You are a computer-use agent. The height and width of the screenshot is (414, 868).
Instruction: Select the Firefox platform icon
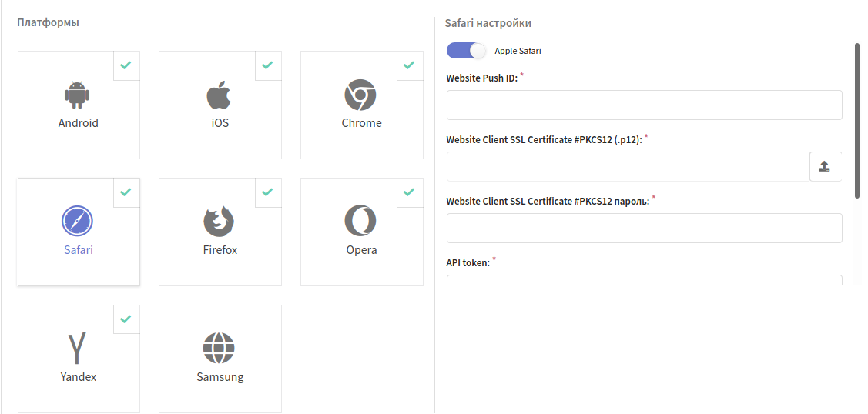[220, 222]
